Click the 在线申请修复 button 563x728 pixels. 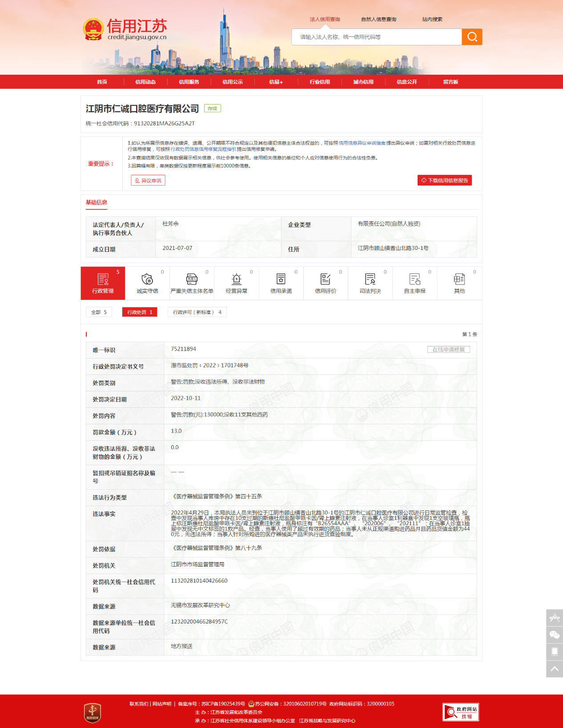(x=449, y=350)
